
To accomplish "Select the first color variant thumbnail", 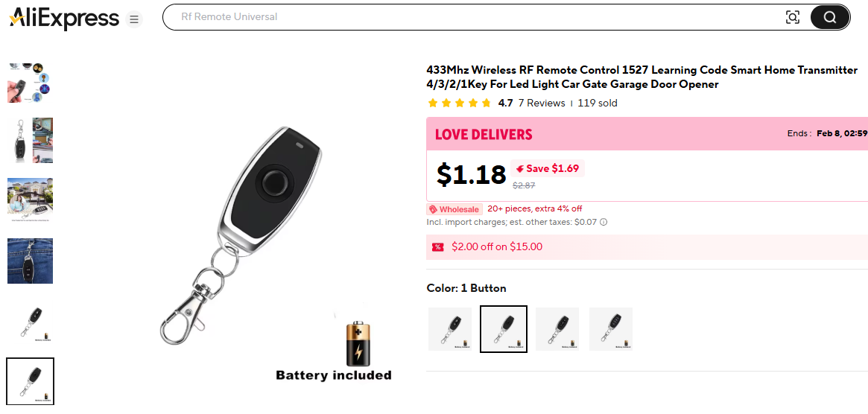I will pos(450,328).
